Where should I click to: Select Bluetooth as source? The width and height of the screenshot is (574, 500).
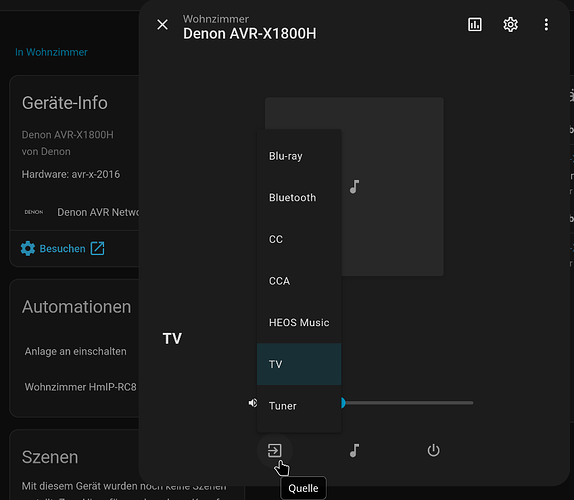pos(299,198)
